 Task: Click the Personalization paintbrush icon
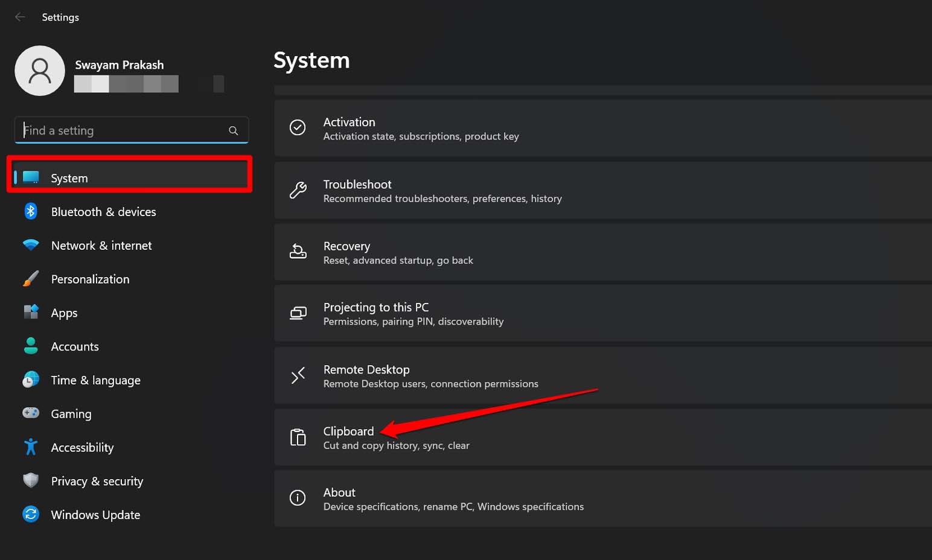click(x=31, y=279)
